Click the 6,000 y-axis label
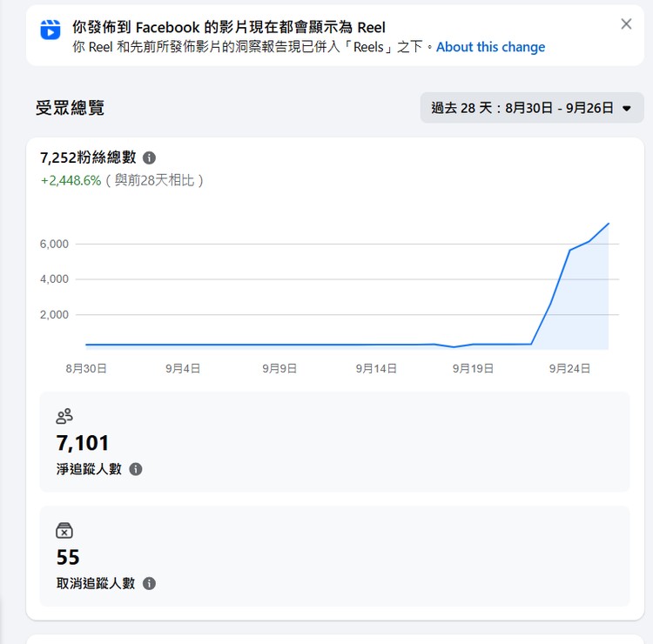This screenshot has width=653, height=644. pos(54,244)
